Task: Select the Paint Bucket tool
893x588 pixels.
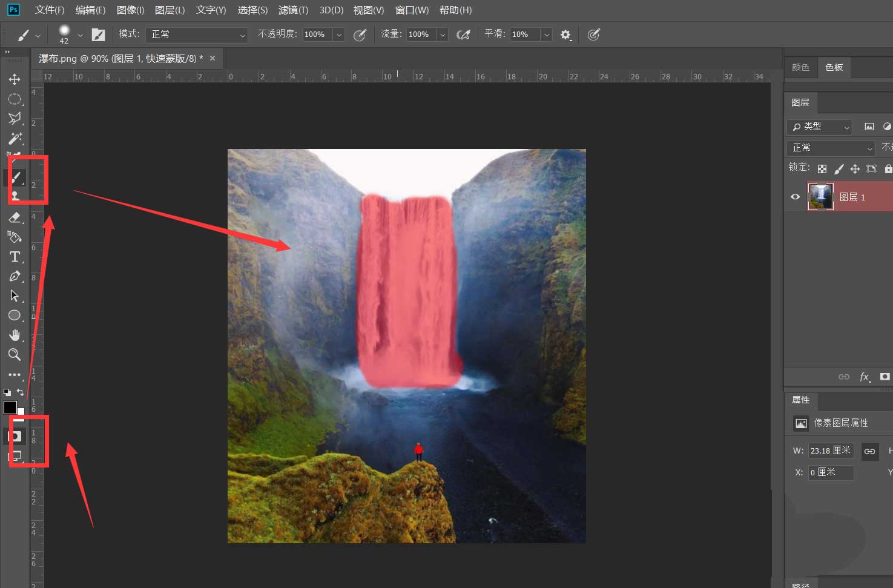Action: pyautogui.click(x=15, y=237)
